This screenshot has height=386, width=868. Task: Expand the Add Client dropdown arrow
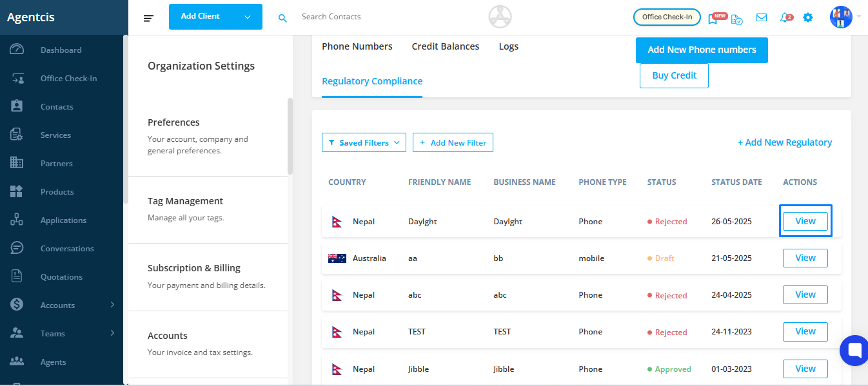[248, 17]
